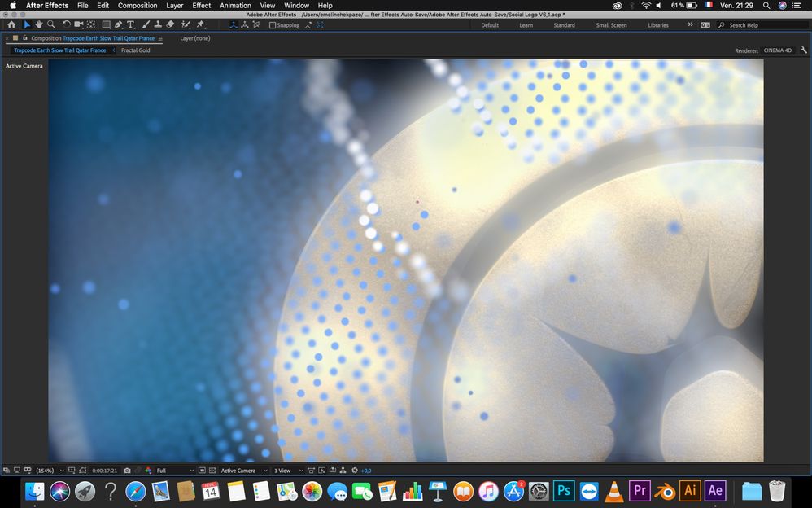Toggle the composition viewer lock
This screenshot has height=508, width=812.
[25, 37]
